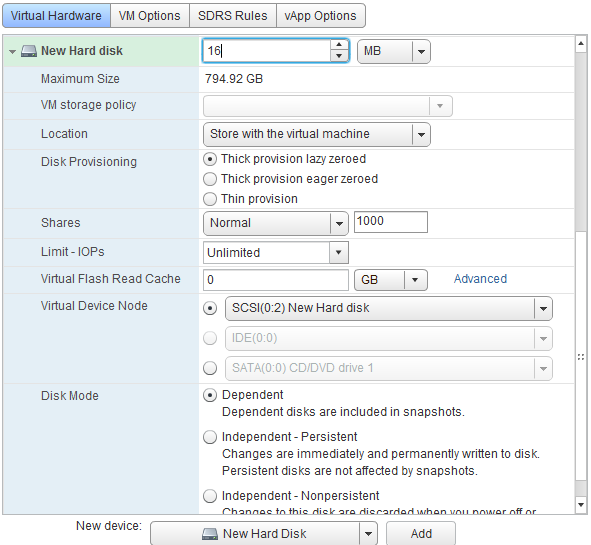Open the Location dropdown
Image resolution: width=591 pixels, height=545 pixels.
pos(317,134)
